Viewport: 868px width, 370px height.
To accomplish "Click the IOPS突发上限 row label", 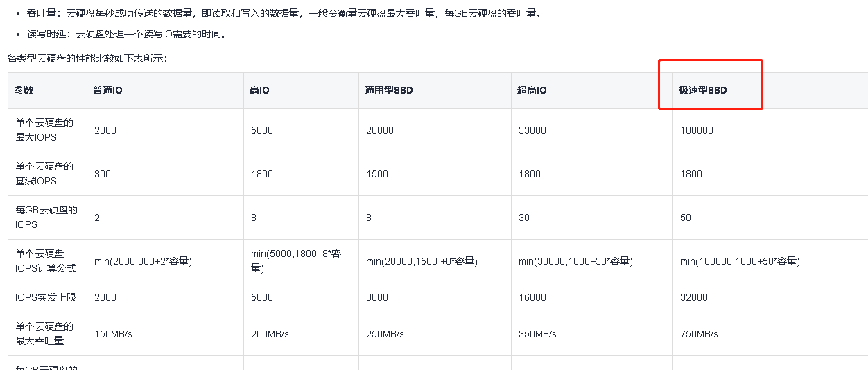I will click(x=46, y=297).
